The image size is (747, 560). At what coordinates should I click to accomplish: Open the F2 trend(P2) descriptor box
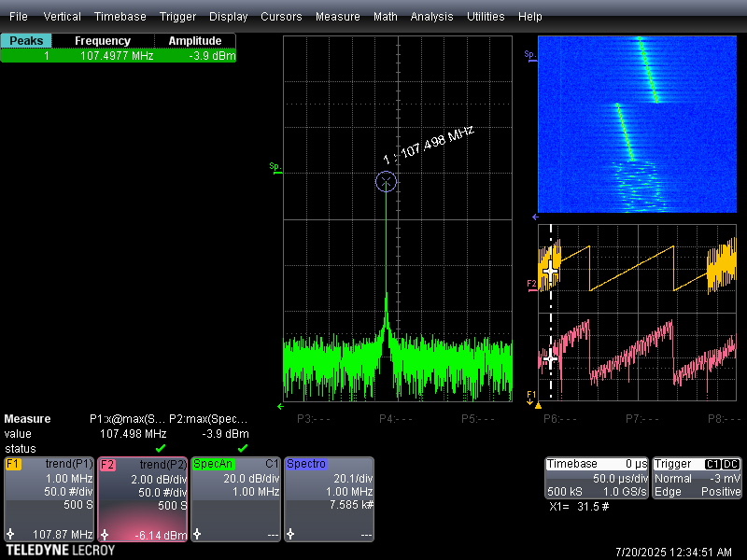pos(143,499)
